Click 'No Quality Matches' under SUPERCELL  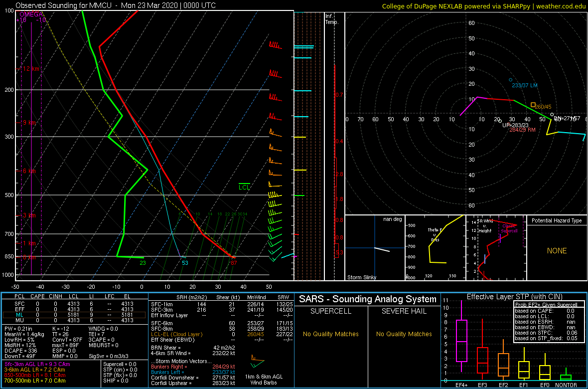[331, 334]
